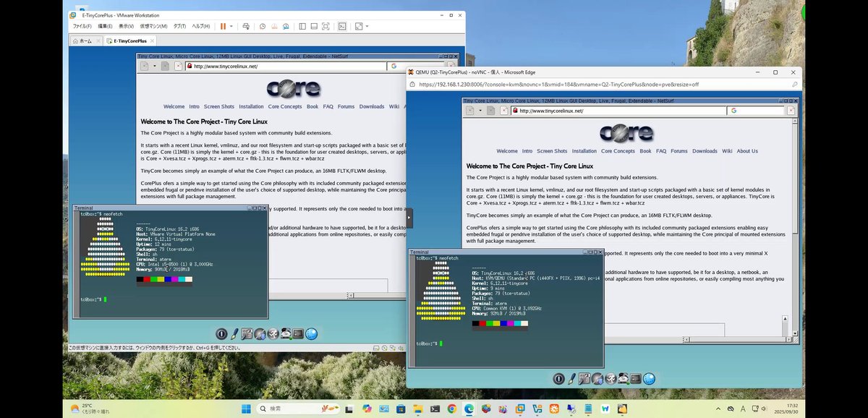Launch the wbar Terminal icon in QEMU guest

(635, 378)
